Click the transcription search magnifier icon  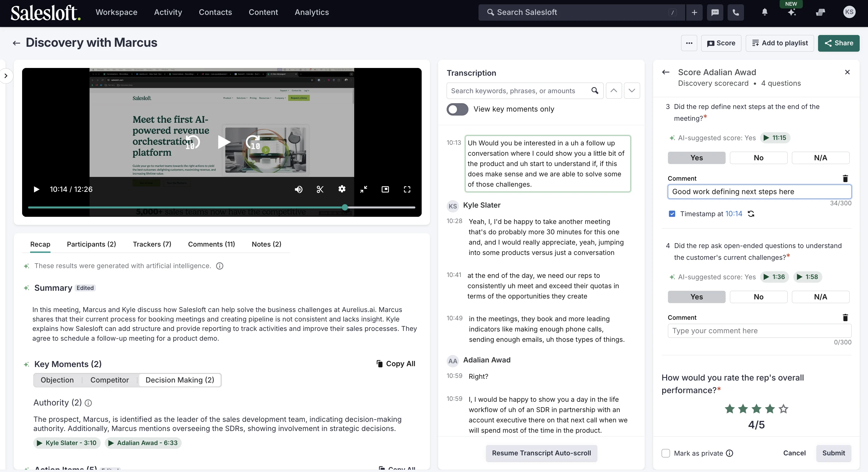pos(595,91)
